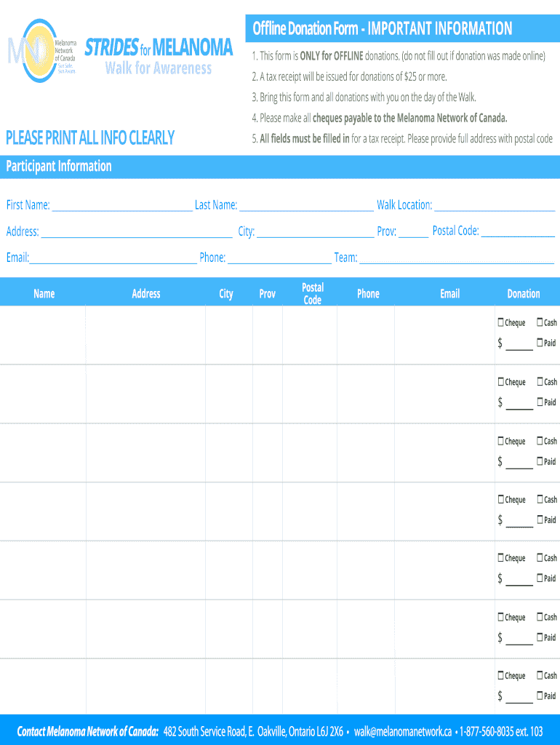Click the Walk Location field
Viewport: 560px width, 745px height.
click(495, 206)
